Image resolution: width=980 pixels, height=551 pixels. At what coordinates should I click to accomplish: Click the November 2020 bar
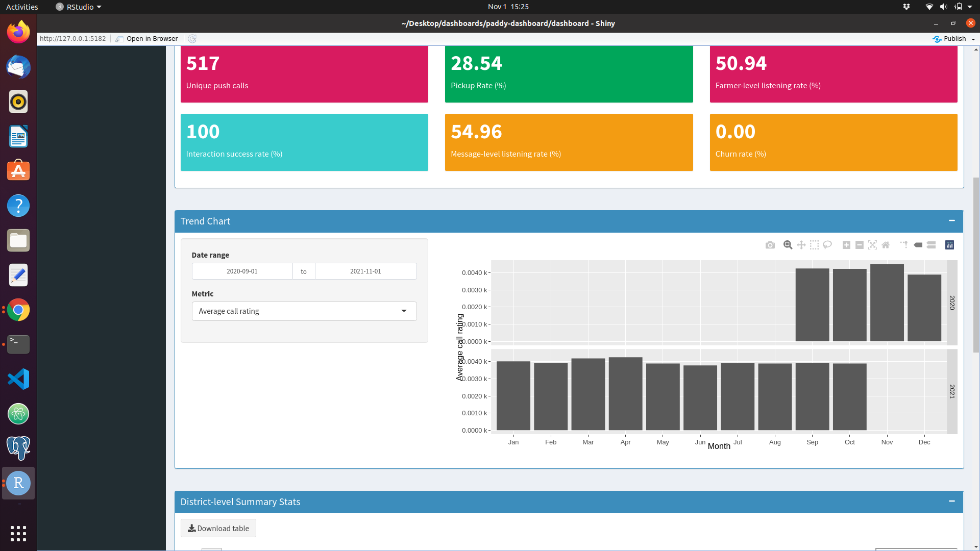click(887, 303)
